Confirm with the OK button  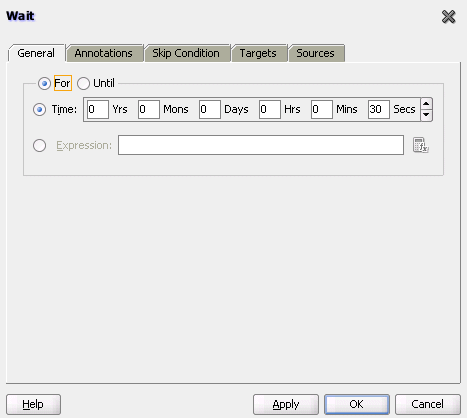(x=356, y=404)
